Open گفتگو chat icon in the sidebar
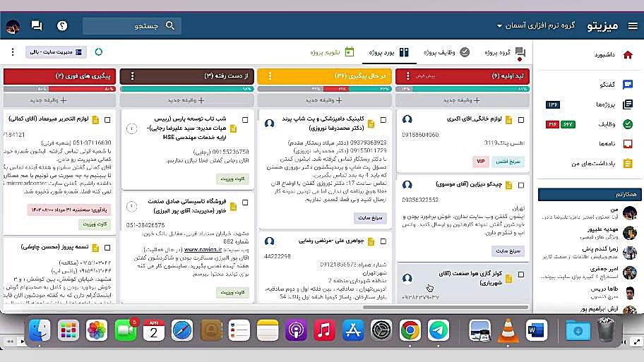 (x=628, y=85)
